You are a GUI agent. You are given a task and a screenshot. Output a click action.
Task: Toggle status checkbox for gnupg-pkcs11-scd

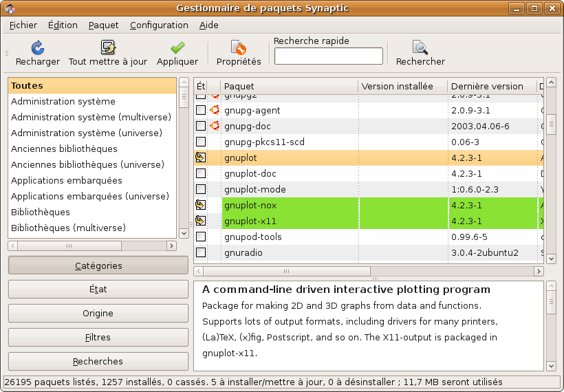[201, 142]
